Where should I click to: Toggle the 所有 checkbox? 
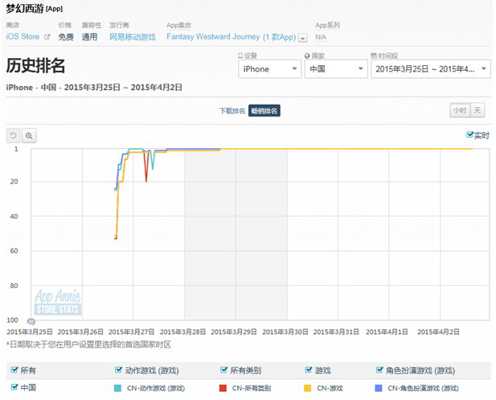click(x=14, y=370)
